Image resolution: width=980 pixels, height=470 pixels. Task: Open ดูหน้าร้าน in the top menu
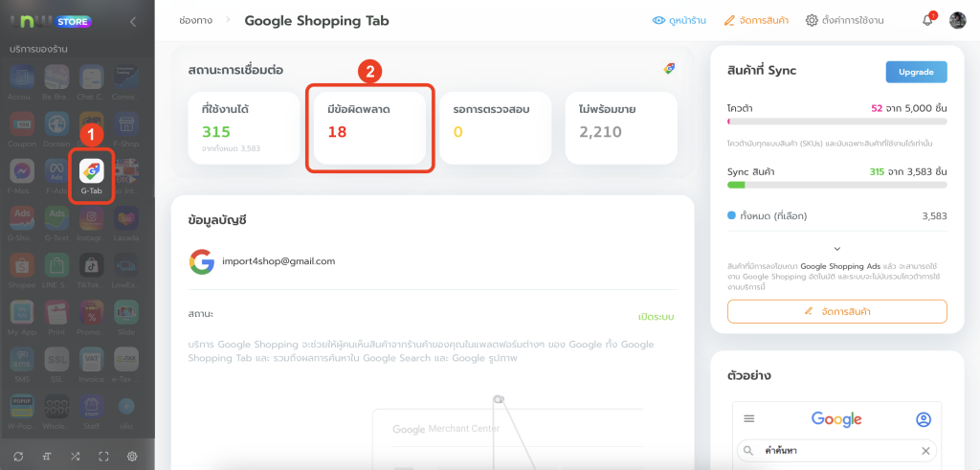[679, 20]
